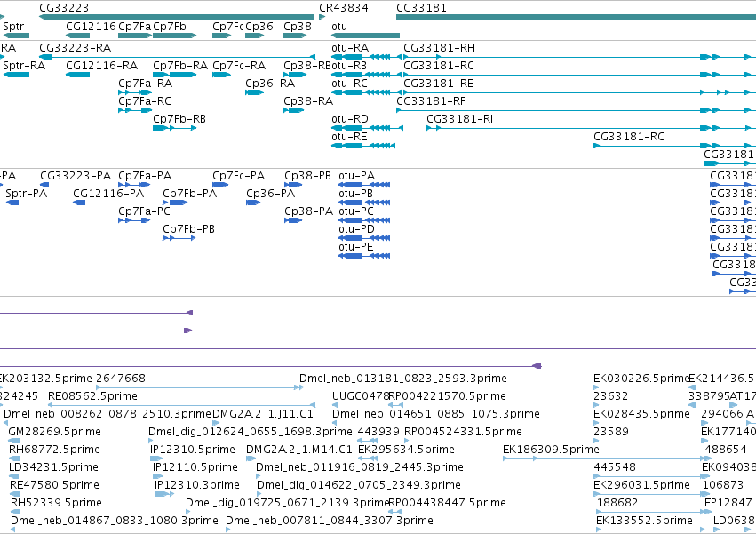Click the CG33181-RG transcript label
This screenshot has height=534, width=756.
[630, 137]
